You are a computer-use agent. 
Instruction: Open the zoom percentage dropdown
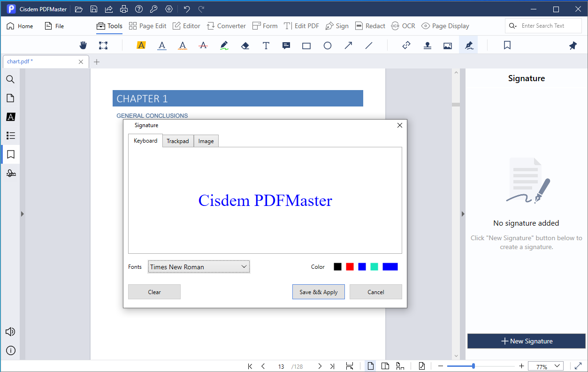click(545, 366)
